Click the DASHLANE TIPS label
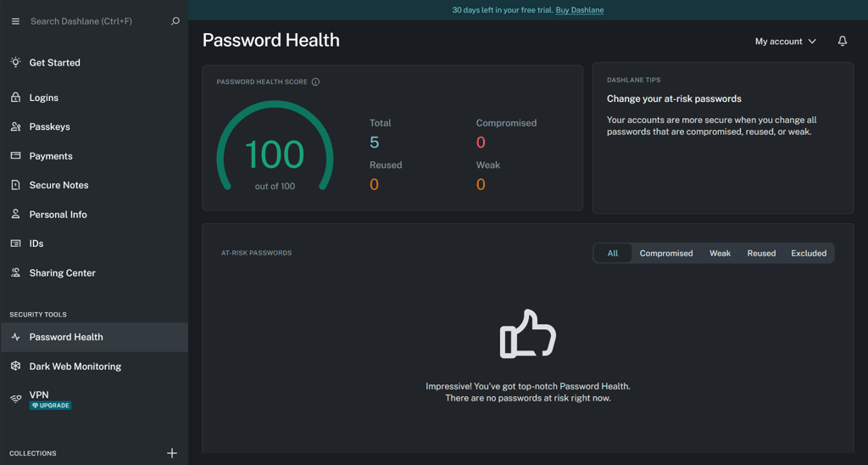The image size is (868, 465). [633, 80]
